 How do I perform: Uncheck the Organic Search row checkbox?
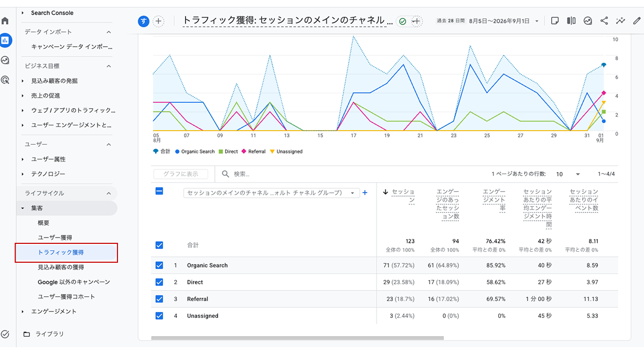click(159, 265)
